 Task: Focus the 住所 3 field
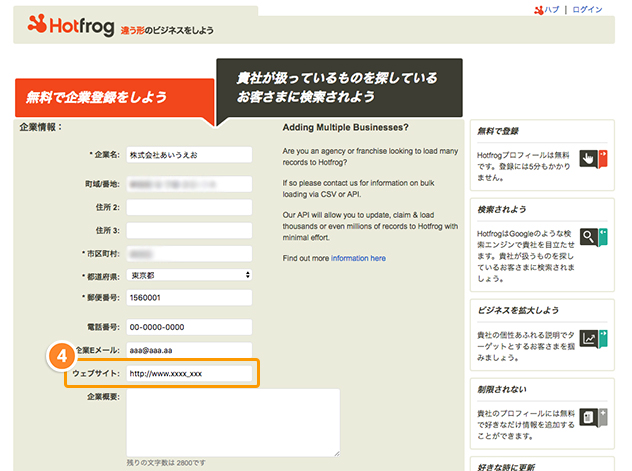pos(189,230)
